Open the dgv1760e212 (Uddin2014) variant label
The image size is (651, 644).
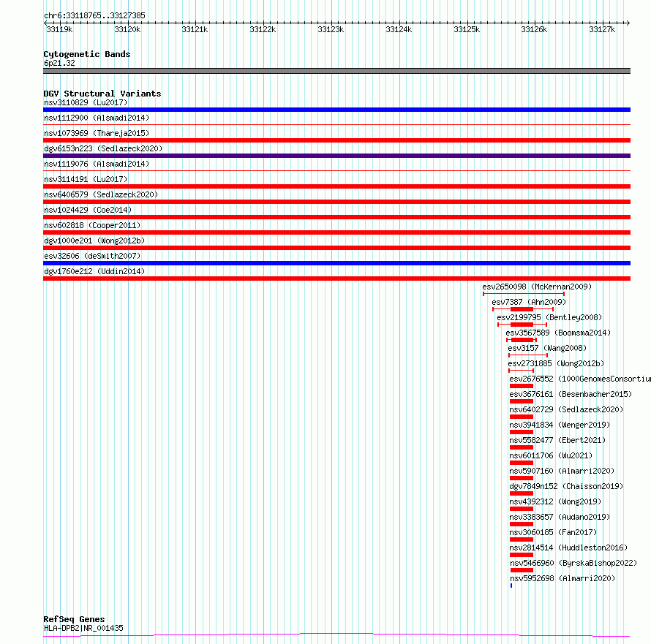tap(94, 271)
